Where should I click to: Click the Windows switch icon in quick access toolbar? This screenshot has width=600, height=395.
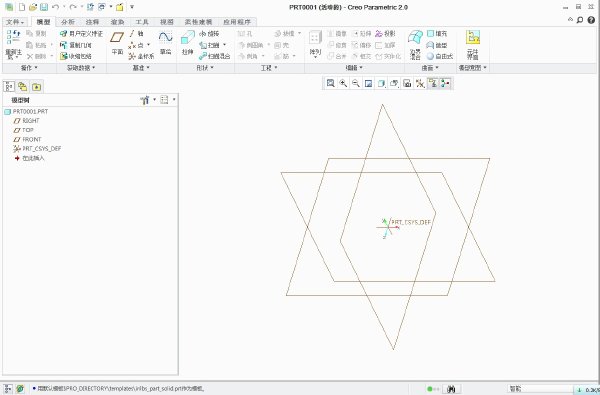pyautogui.click(x=102, y=7)
